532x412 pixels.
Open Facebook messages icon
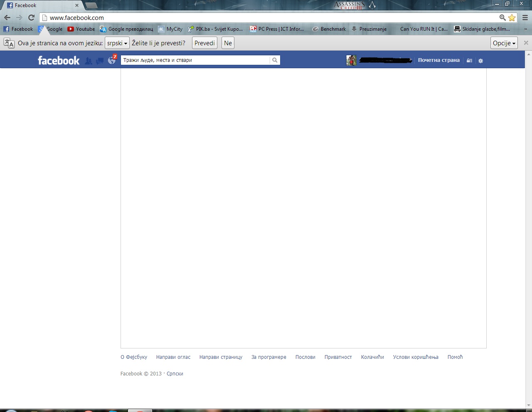pos(100,61)
